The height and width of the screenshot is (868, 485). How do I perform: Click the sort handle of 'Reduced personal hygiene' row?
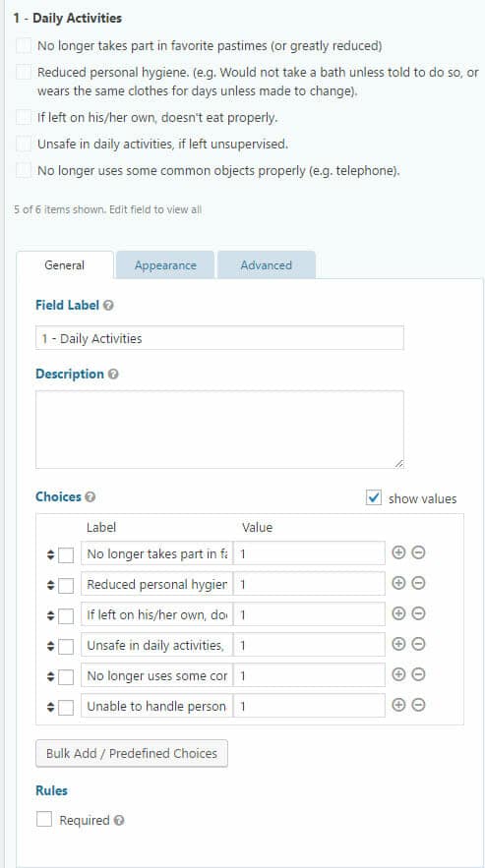click(50, 585)
